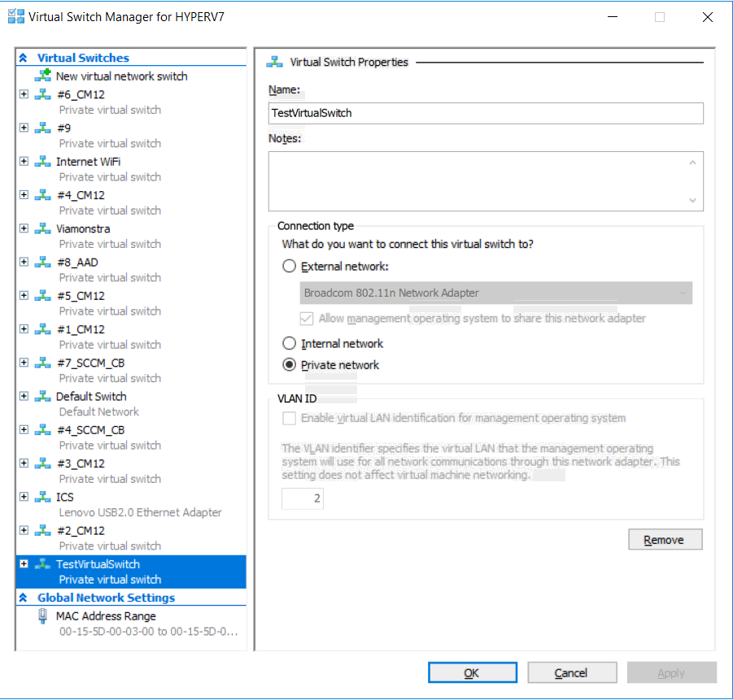The width and height of the screenshot is (733, 700).
Task: Select the Internal network radio button
Action: pyautogui.click(x=290, y=343)
